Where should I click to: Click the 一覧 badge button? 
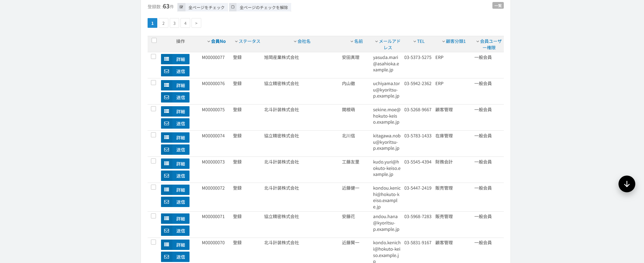tap(498, 5)
